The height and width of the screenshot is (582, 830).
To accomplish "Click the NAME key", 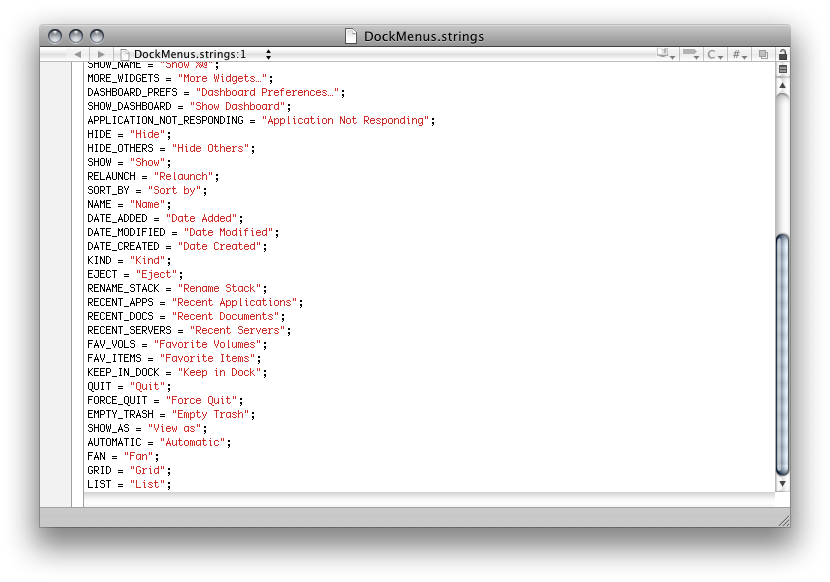I will (x=99, y=204).
